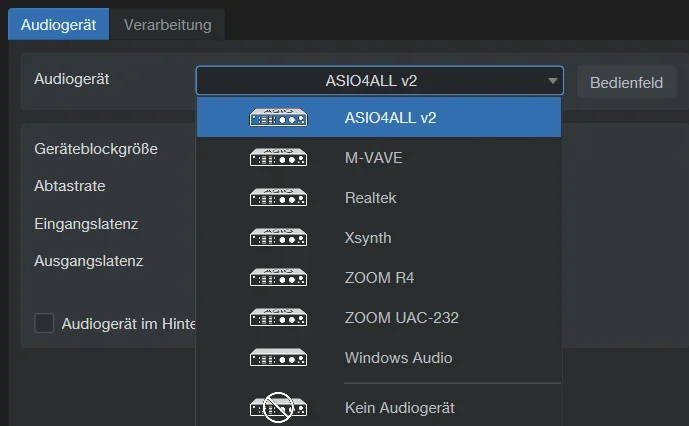Click the Windows Audio device icon

pos(278,358)
